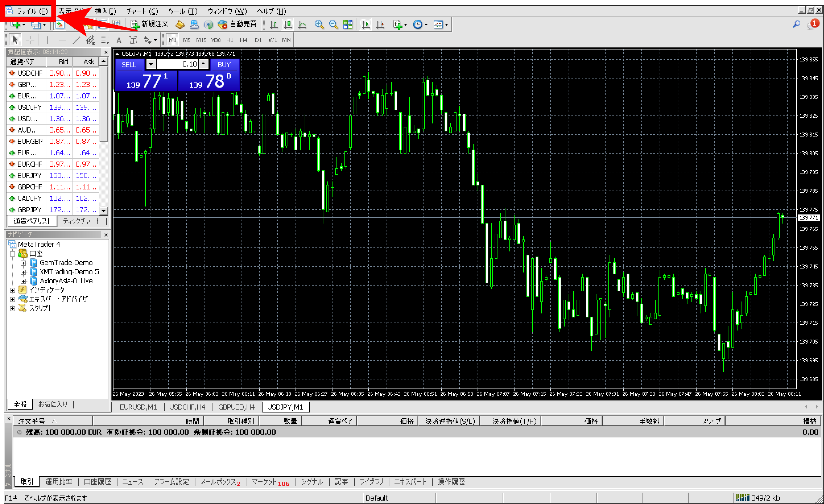The height and width of the screenshot is (504, 824).
Task: Select the trendline drawing tool
Action: point(76,40)
